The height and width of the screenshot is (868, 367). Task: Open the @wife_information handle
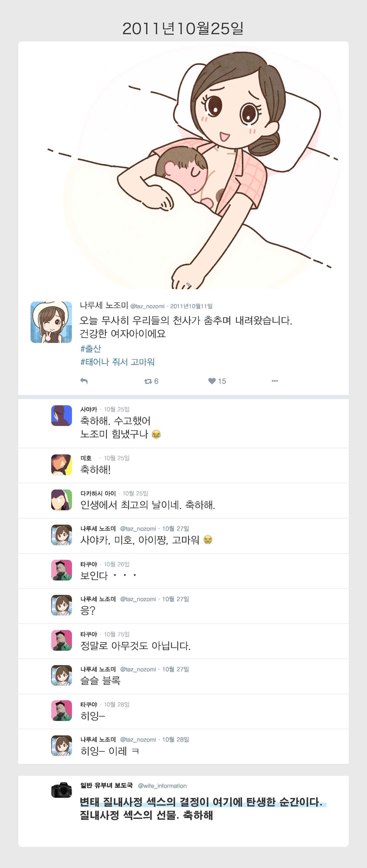point(162,786)
